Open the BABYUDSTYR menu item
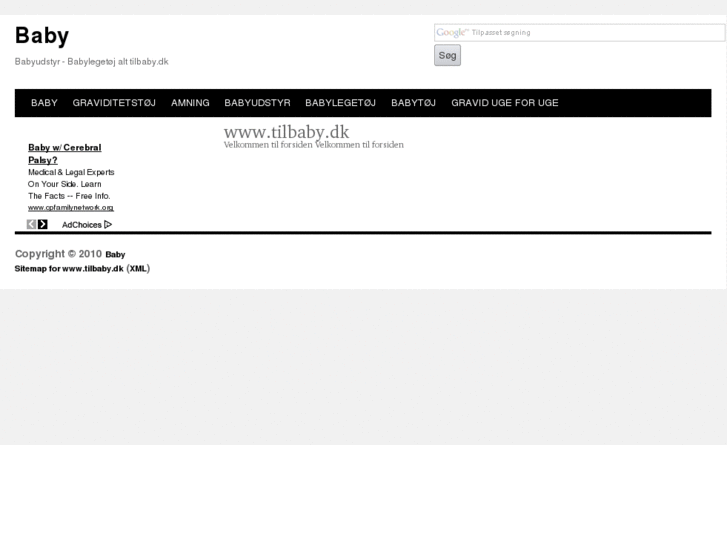 257,103
